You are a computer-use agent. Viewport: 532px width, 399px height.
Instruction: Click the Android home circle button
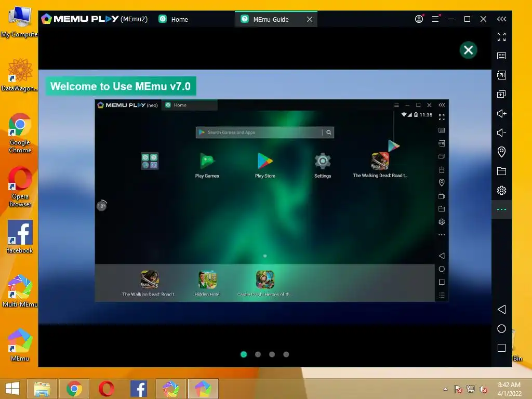501,328
